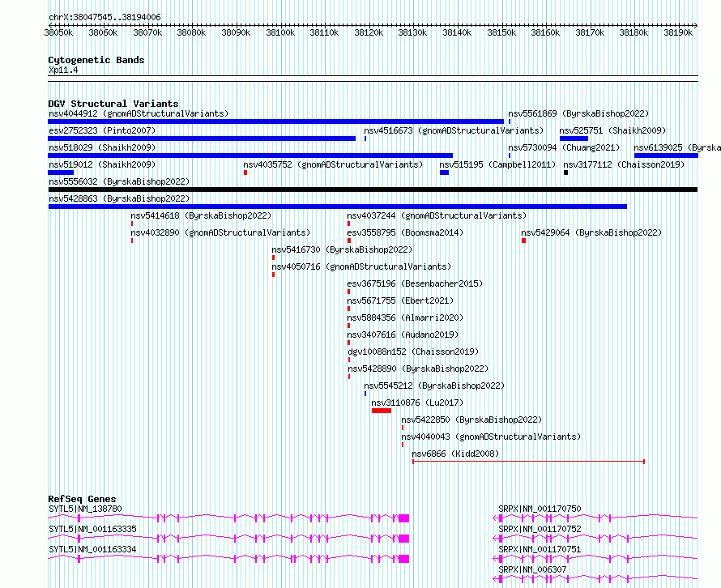
Task: Select nsv4032890 gnomAD variant label
Action: coord(220,232)
